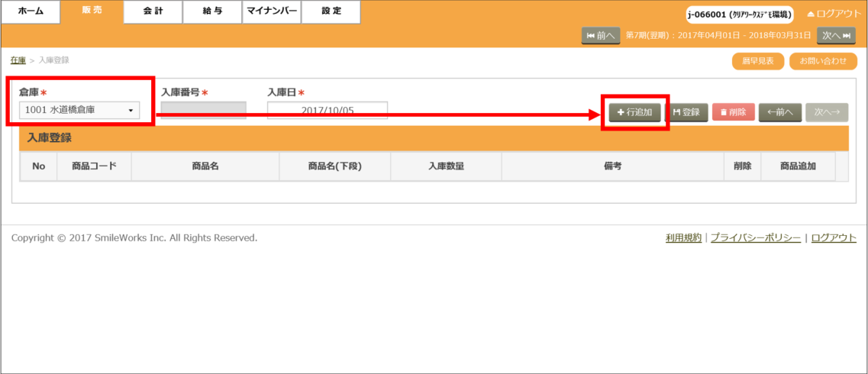This screenshot has height=374, width=868.
Task: Click the 入庫日 date field
Action: coord(328,110)
